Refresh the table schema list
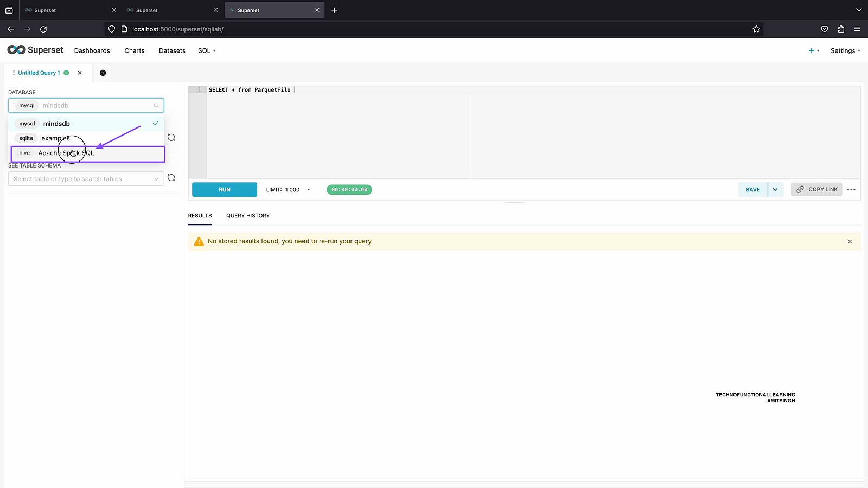The width and height of the screenshot is (868, 488). (x=171, y=178)
